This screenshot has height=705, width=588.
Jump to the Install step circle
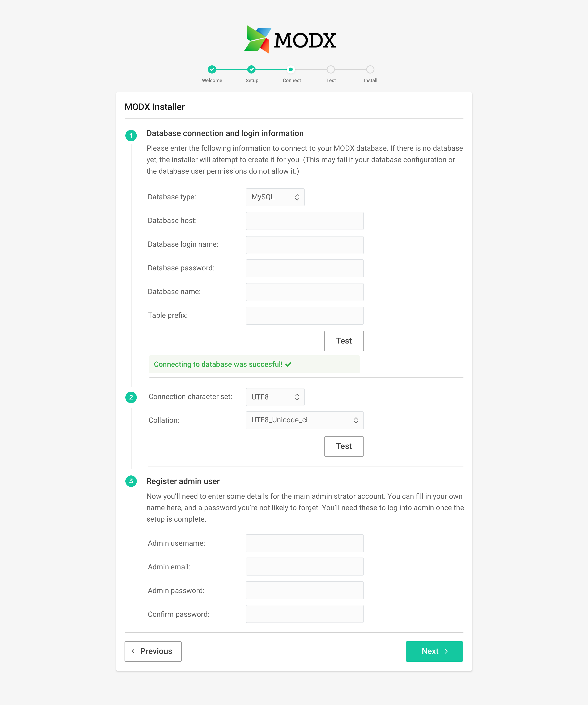coord(370,69)
